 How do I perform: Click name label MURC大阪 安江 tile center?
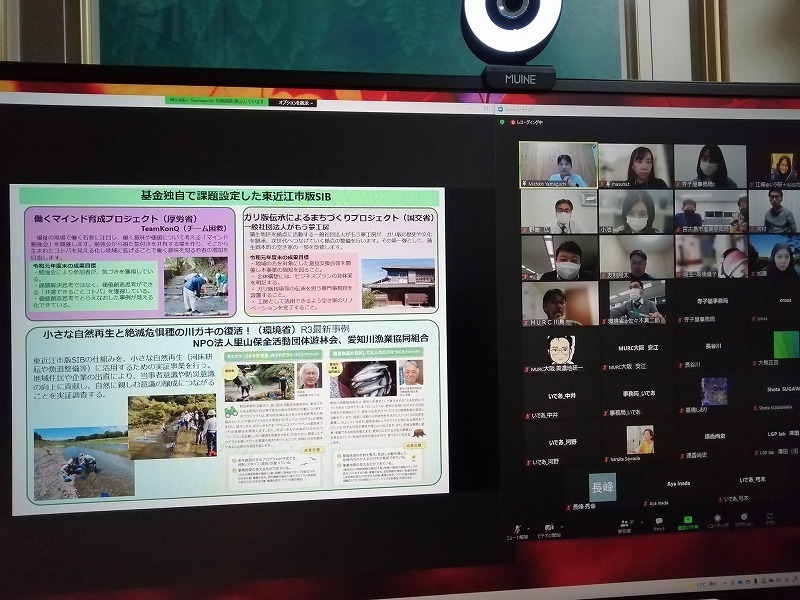point(638,348)
